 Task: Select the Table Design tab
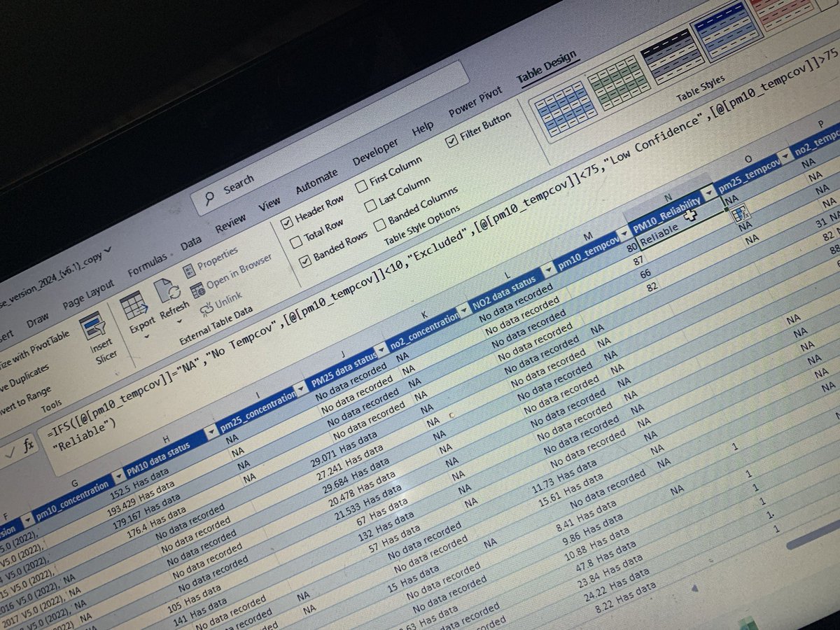click(x=546, y=67)
